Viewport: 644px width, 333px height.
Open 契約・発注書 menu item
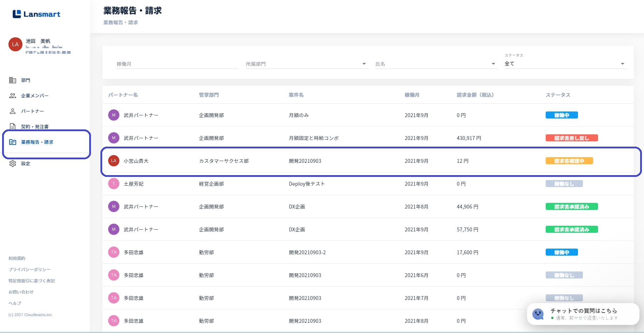click(x=35, y=127)
